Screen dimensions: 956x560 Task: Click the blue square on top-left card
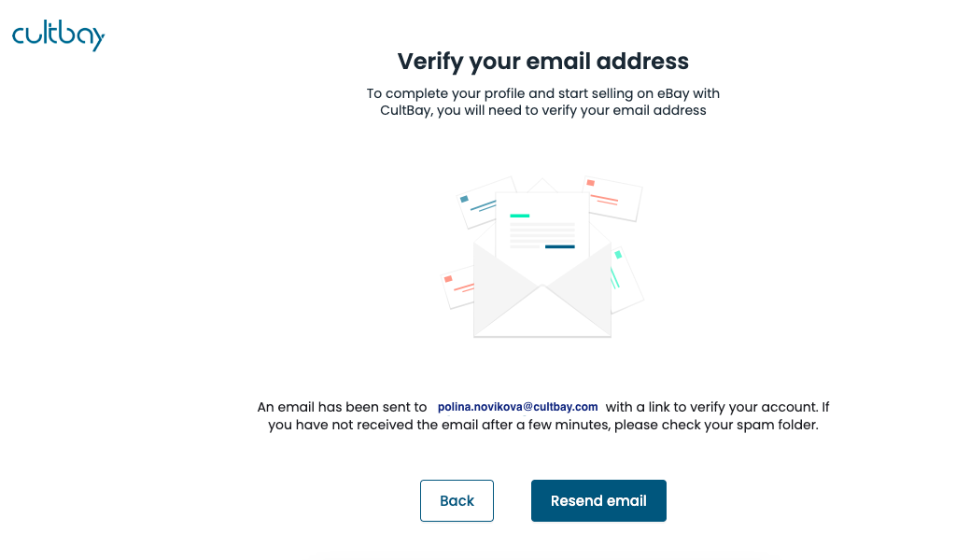(464, 199)
